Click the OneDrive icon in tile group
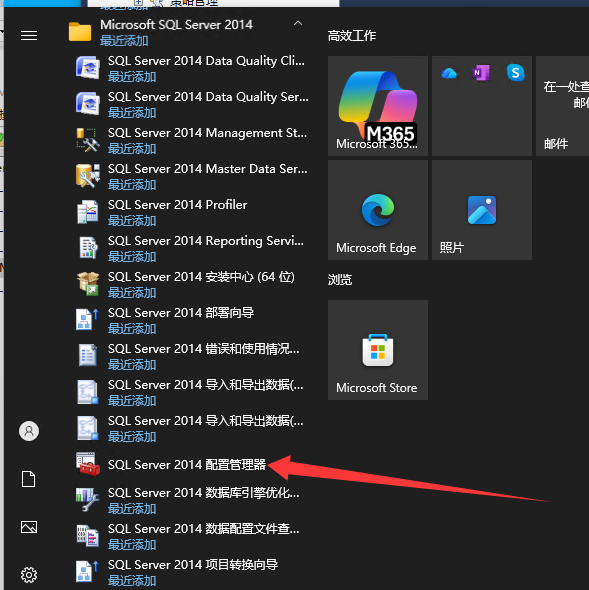 (449, 73)
